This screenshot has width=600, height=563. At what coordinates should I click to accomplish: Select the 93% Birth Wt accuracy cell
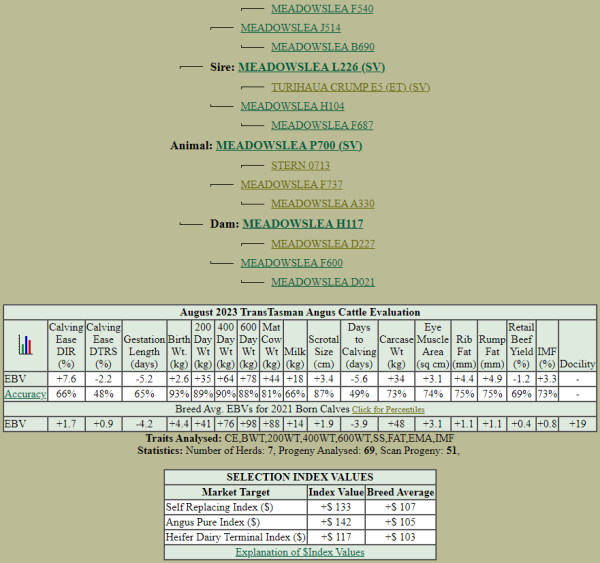click(179, 394)
